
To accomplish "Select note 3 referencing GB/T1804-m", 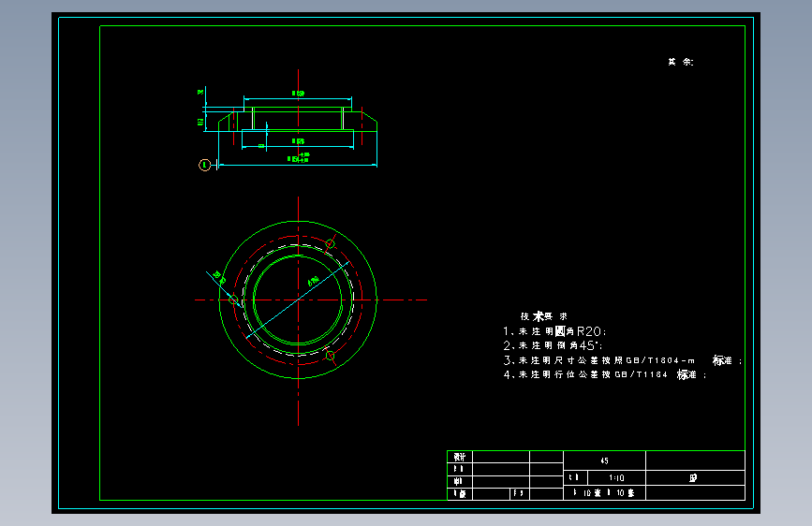I will [x=623, y=360].
